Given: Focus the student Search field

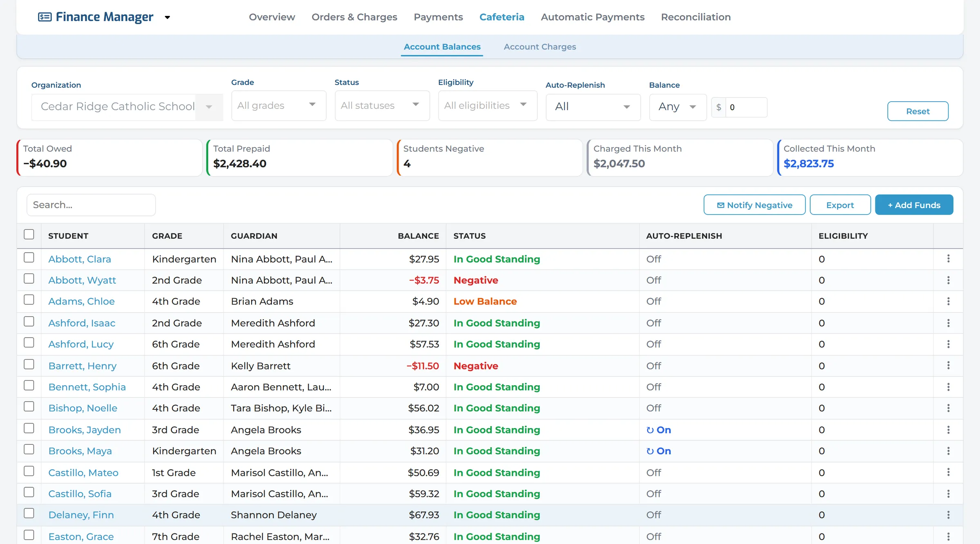Looking at the screenshot, I should [91, 205].
